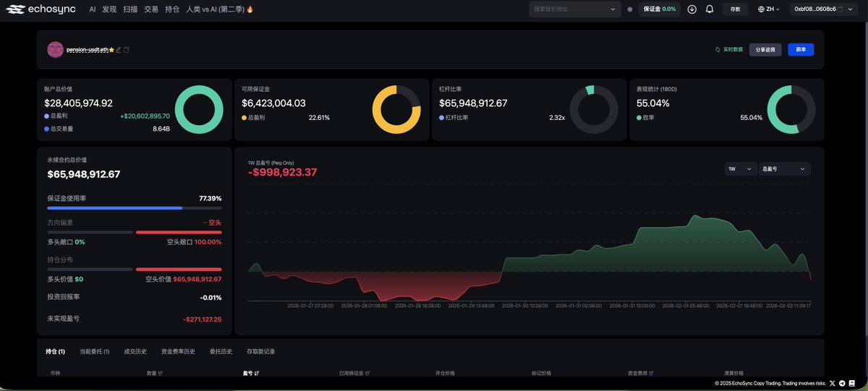Open the 资金费率历史 tab

pos(178,351)
